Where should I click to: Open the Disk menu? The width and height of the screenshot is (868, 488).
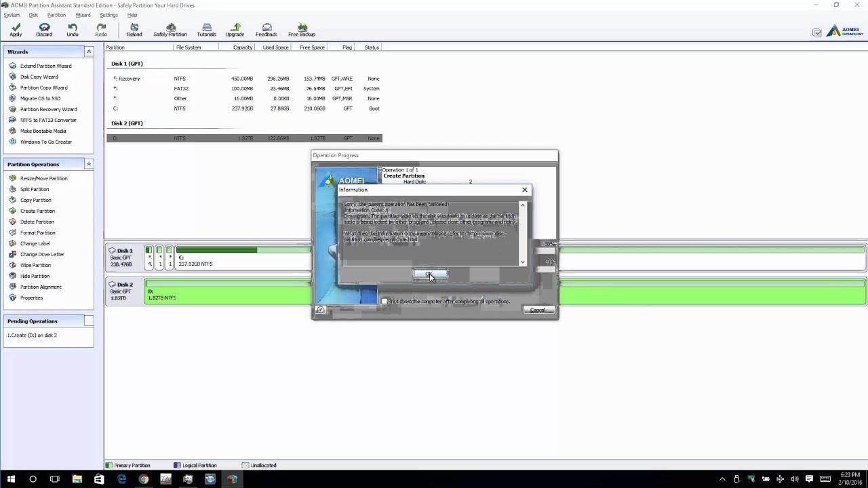tap(33, 15)
